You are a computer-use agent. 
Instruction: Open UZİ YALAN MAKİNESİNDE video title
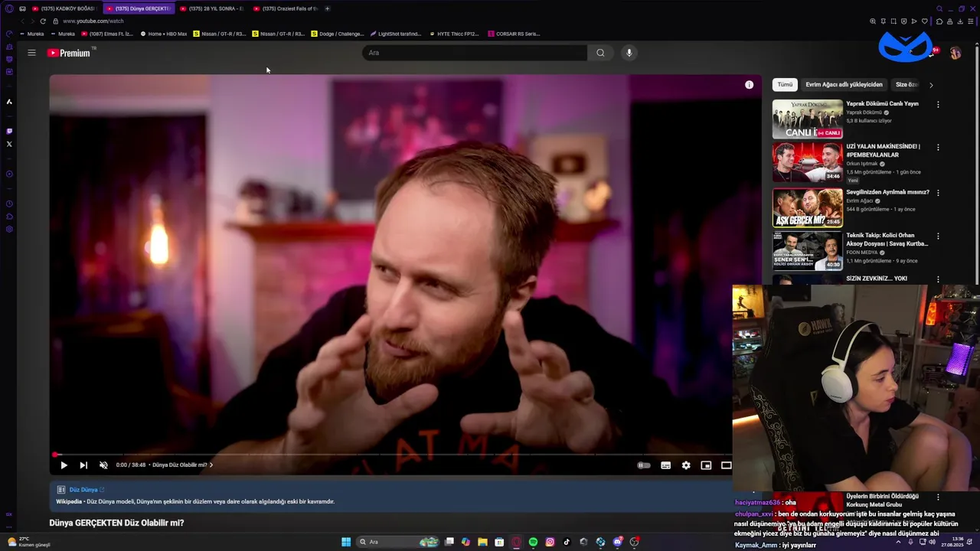point(883,150)
